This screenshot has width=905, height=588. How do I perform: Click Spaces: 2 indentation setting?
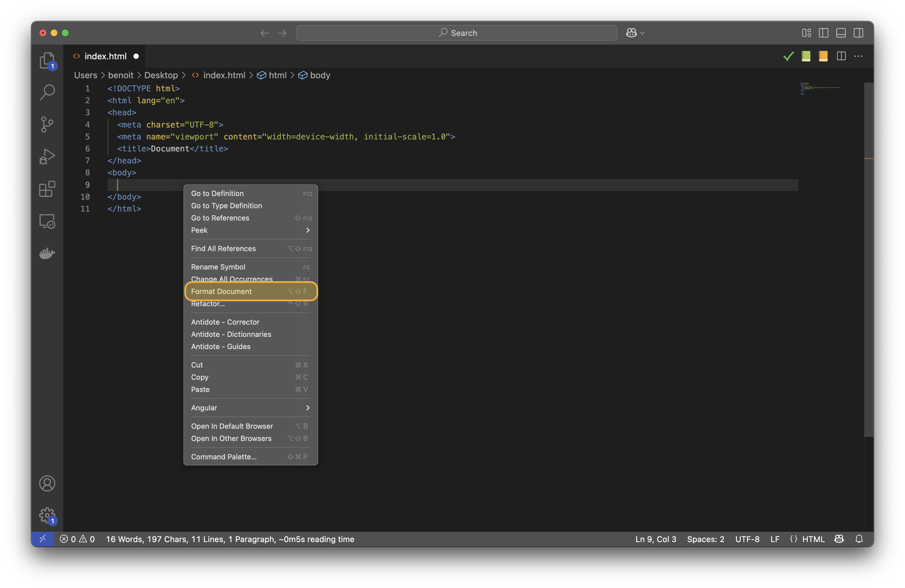706,539
